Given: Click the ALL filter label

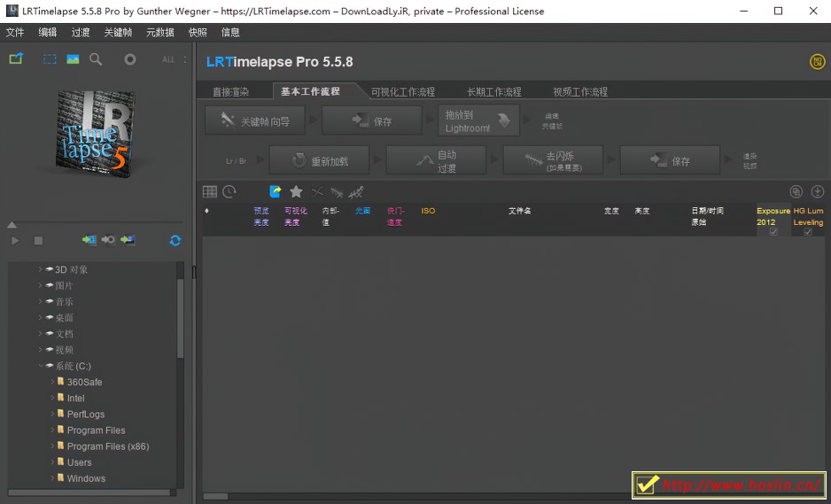Looking at the screenshot, I should tap(168, 60).
